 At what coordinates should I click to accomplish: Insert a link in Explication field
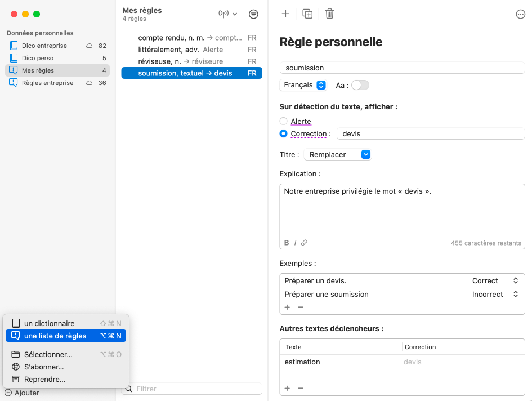click(x=304, y=243)
